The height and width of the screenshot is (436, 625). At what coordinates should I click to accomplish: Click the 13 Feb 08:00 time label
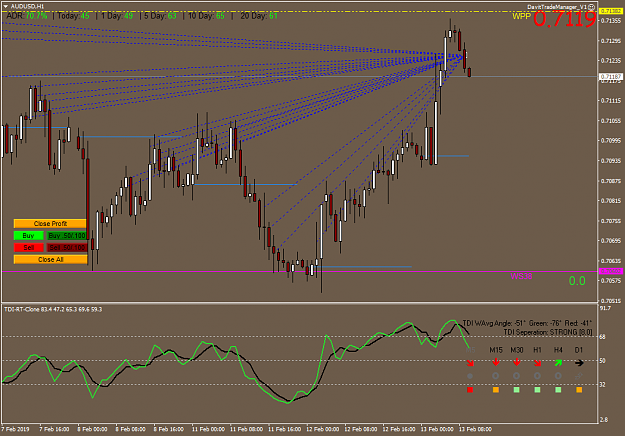tap(475, 429)
